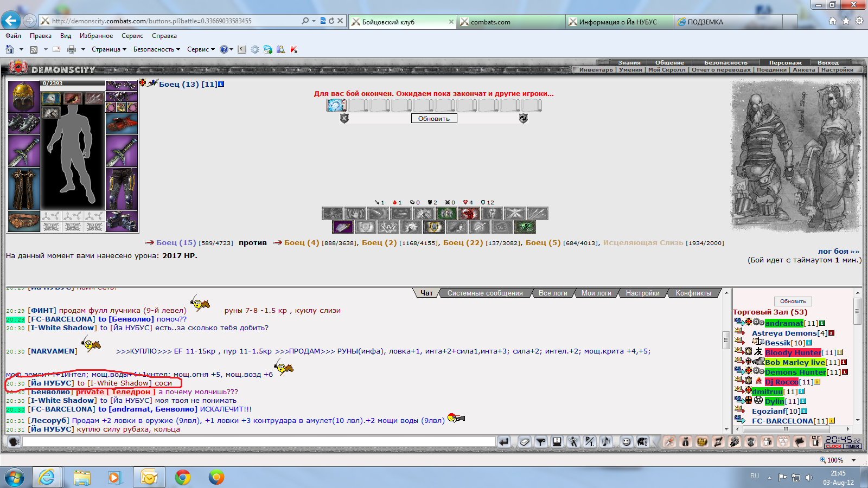Screen dimensions: 868x488
Task: Click the green armor-group skill icon
Action: pyautogui.click(x=446, y=213)
